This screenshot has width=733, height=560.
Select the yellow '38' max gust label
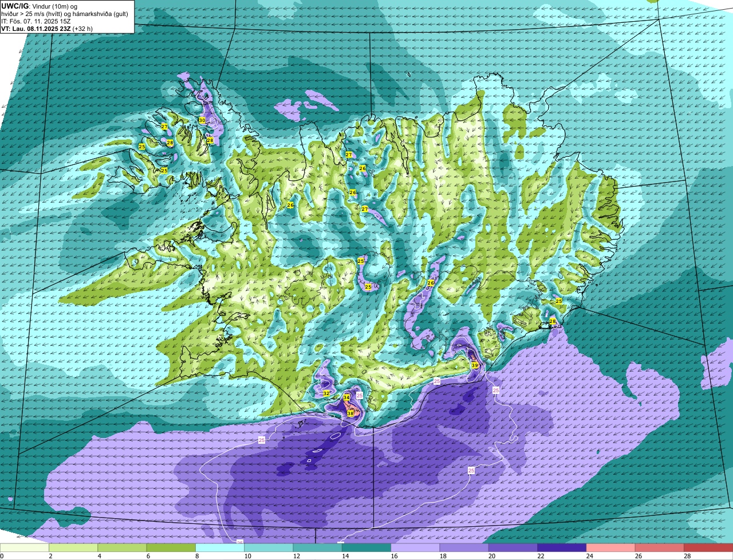pyautogui.click(x=350, y=413)
